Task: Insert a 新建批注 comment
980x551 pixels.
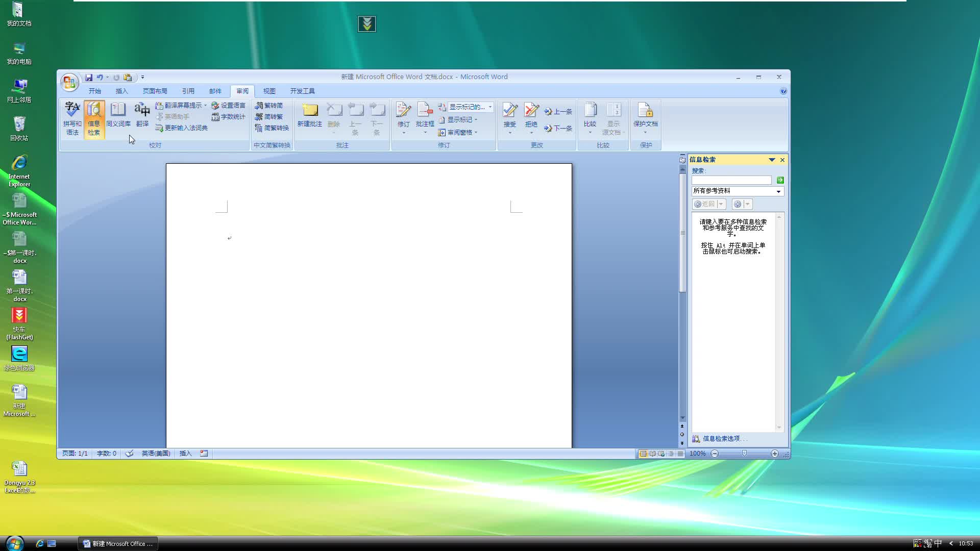Action: [x=309, y=117]
